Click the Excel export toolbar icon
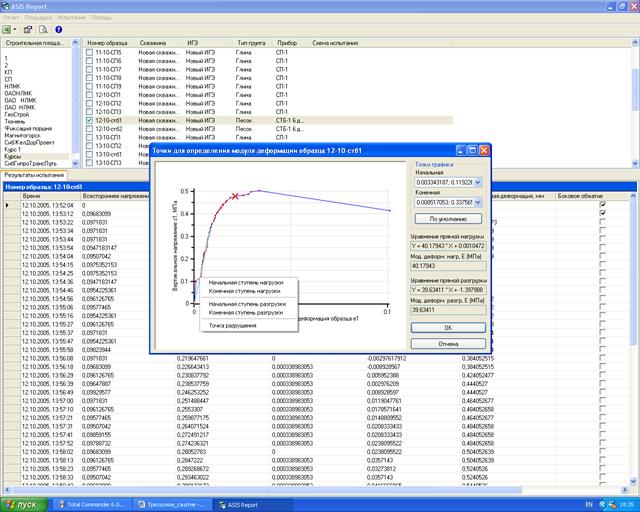The height and width of the screenshot is (512, 640). [8, 29]
